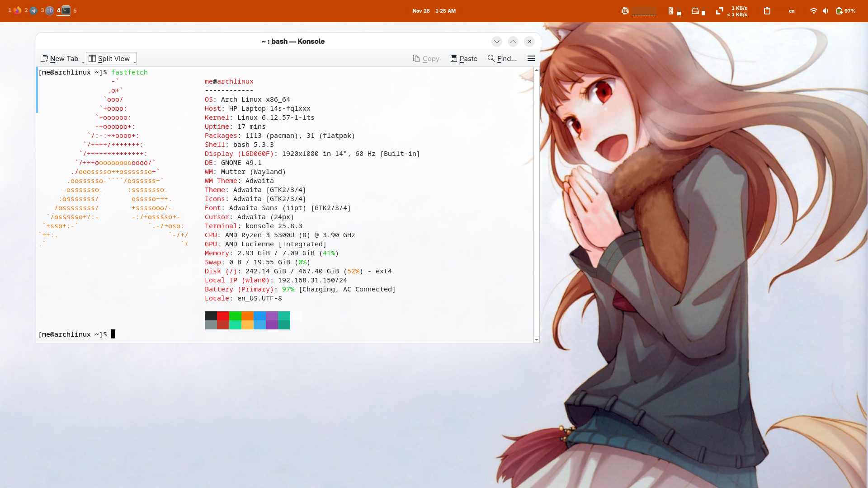Click the Find search button
This screenshot has width=868, height=488.
click(x=502, y=58)
